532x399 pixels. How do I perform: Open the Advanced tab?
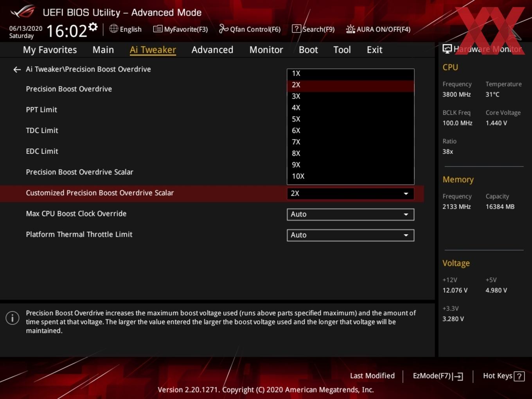pyautogui.click(x=212, y=50)
